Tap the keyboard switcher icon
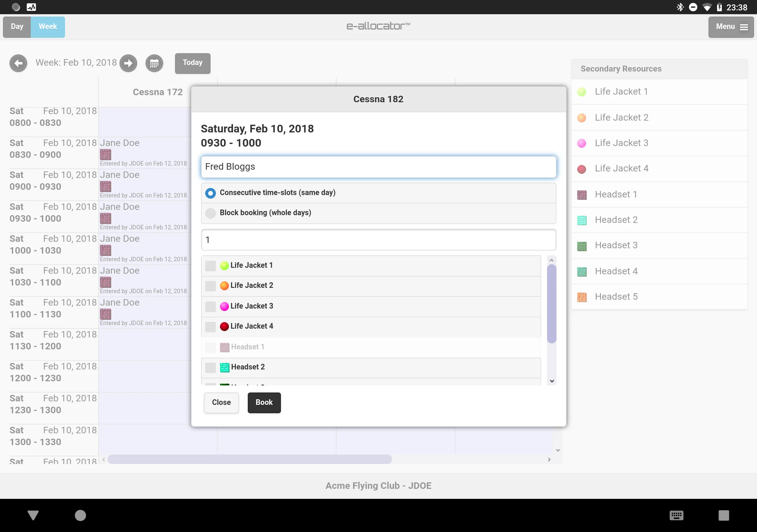Viewport: 757px width, 532px height. point(677,515)
